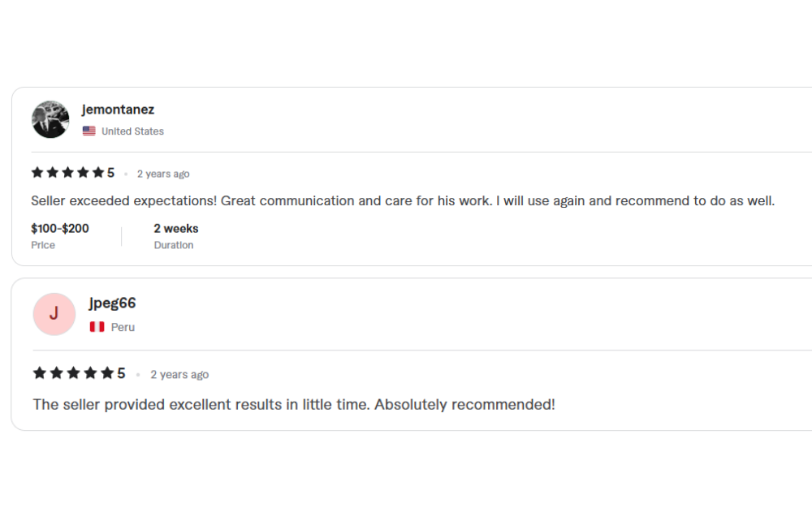Click the '2 years ago' timestamp on jemontanez's review

tap(163, 174)
